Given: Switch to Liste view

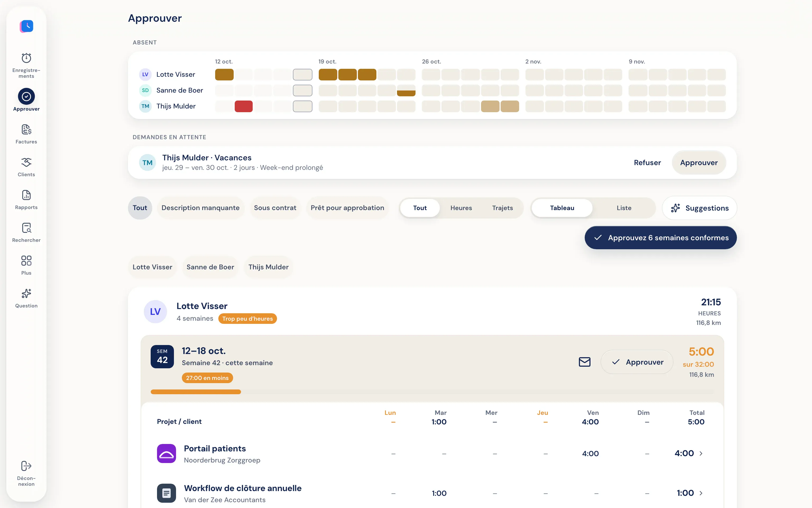Looking at the screenshot, I should tap(624, 208).
